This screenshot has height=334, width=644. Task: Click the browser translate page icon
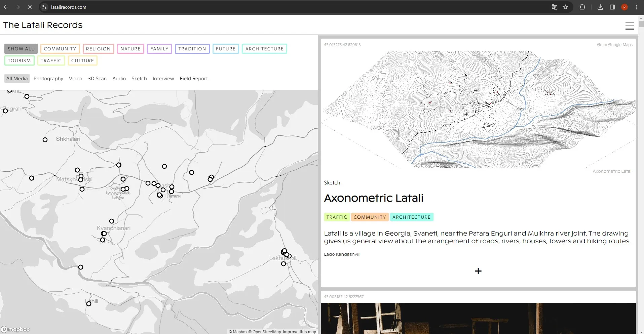click(555, 7)
